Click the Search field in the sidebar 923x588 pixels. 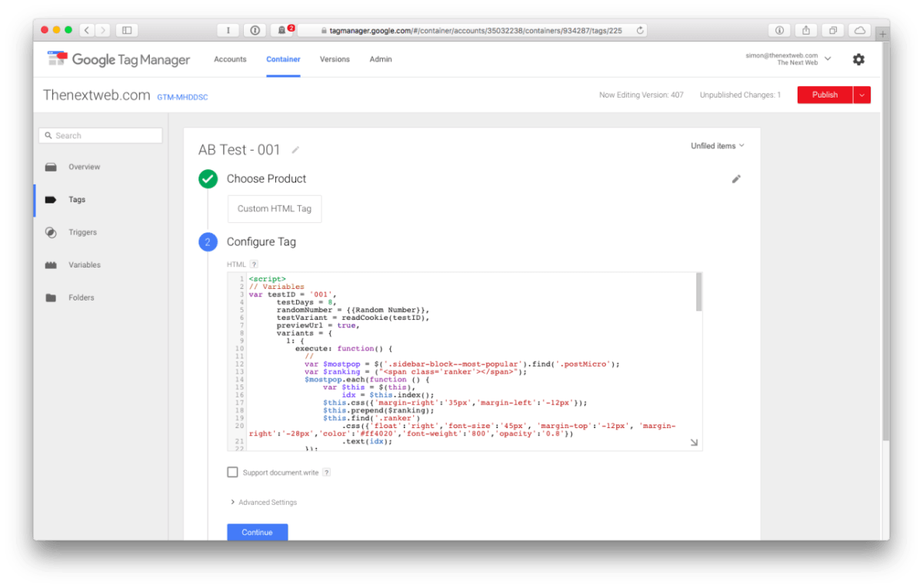coord(100,135)
